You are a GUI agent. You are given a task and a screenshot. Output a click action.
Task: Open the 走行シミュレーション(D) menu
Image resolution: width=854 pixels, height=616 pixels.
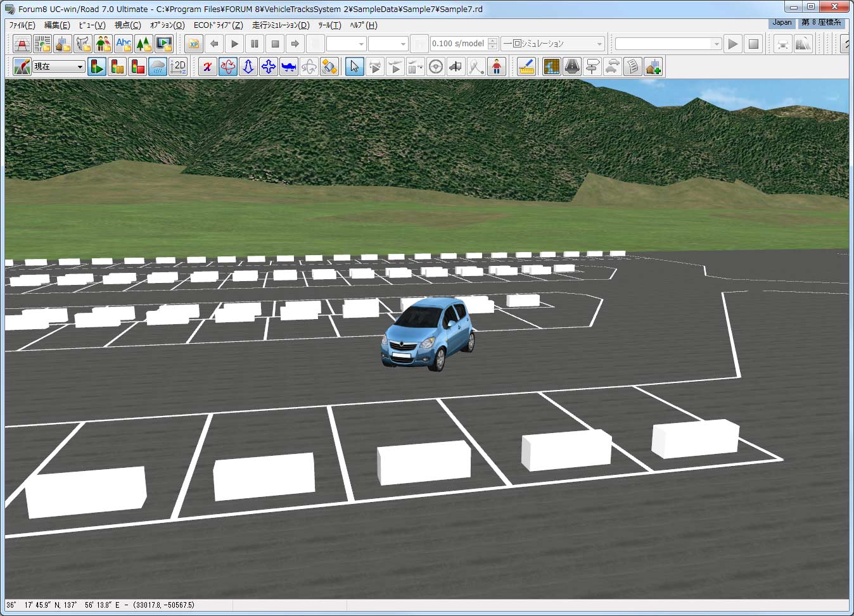[x=281, y=25]
